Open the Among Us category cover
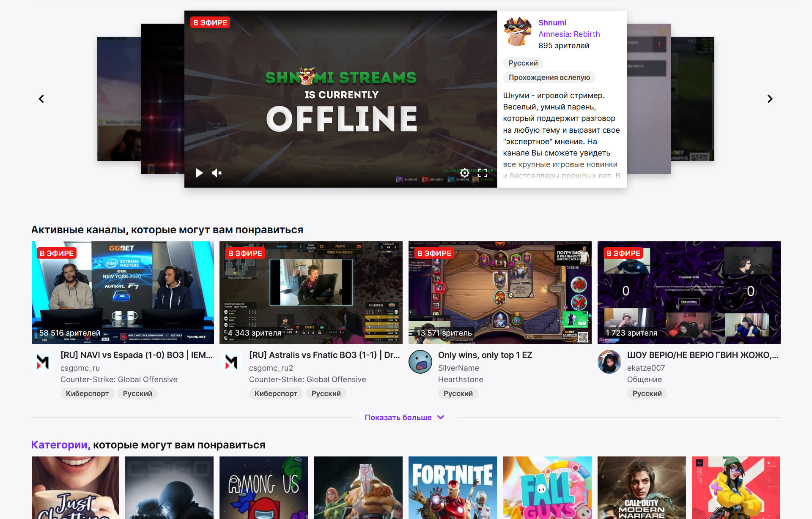 [x=263, y=488]
